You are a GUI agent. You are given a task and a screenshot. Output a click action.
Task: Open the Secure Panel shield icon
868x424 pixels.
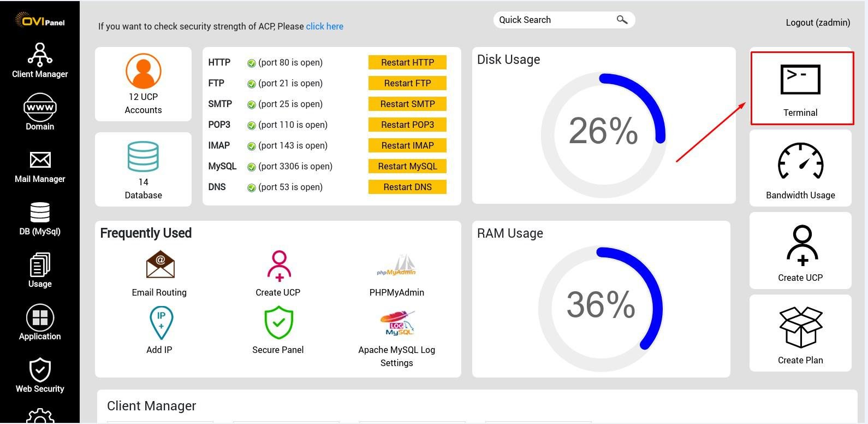click(x=278, y=322)
